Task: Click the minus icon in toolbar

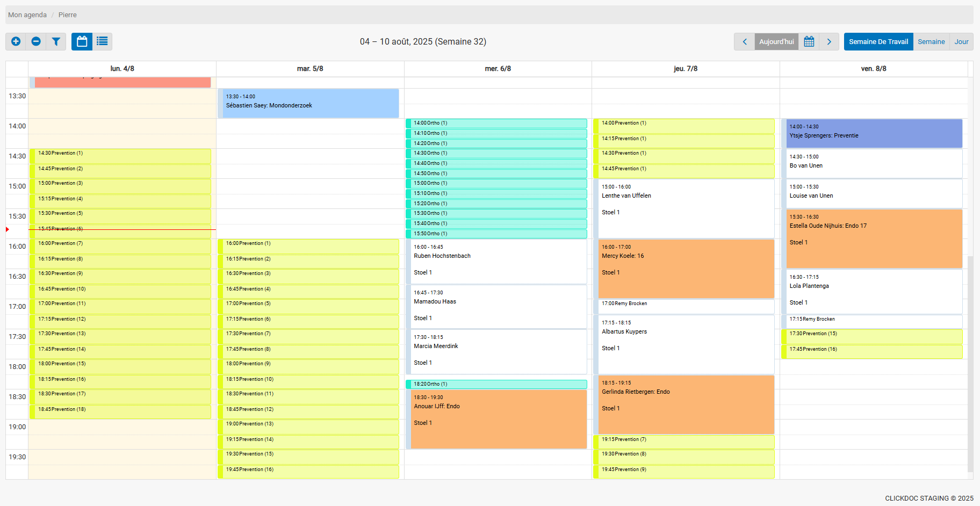Action: click(36, 41)
